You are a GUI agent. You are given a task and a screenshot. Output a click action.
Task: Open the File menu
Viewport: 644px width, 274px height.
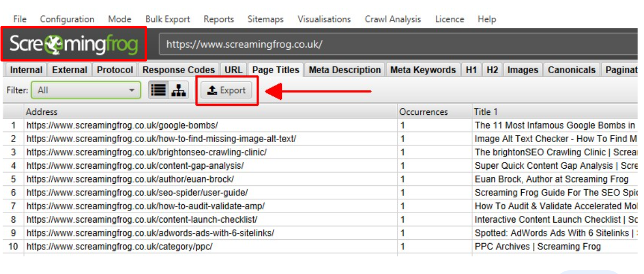[20, 19]
